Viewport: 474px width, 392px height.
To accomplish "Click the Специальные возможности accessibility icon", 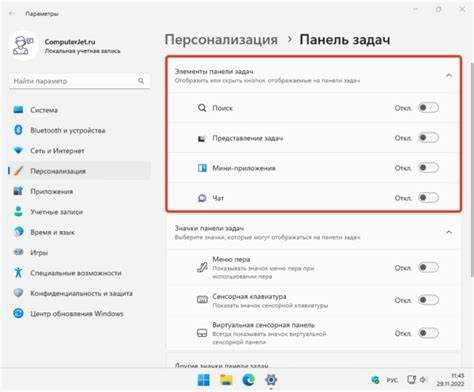I will point(18,273).
